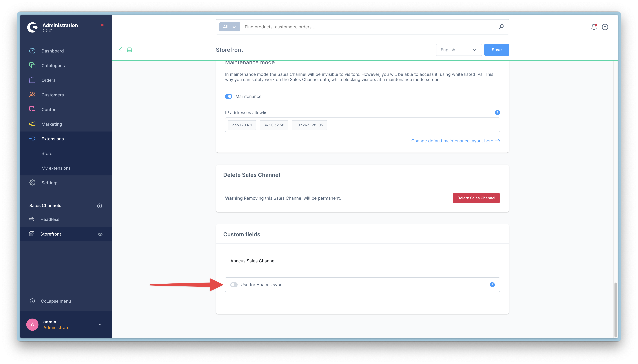Screen dimensions: 638x364
Task: Open the My extensions menu item
Action: 56,168
